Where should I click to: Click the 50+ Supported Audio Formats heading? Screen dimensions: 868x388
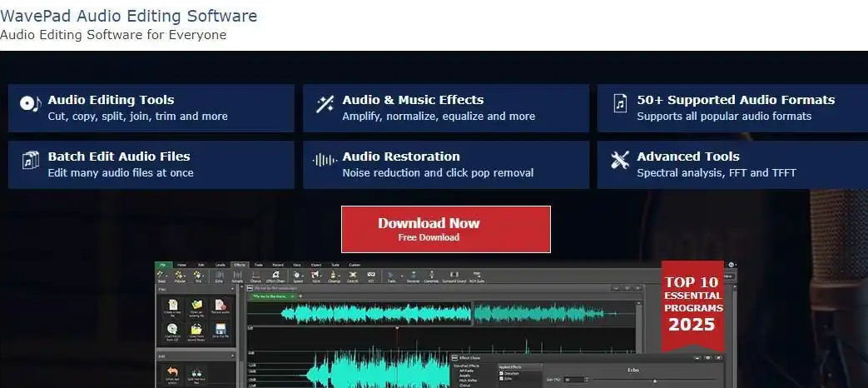736,100
